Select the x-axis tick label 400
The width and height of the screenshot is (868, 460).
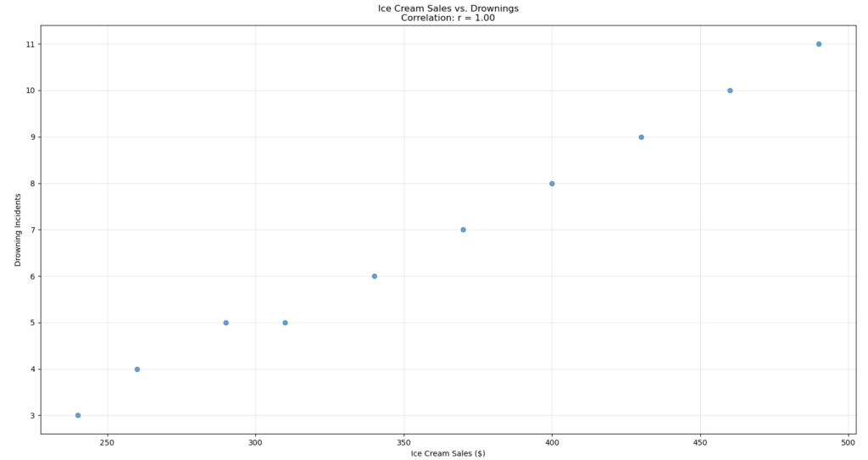552,443
